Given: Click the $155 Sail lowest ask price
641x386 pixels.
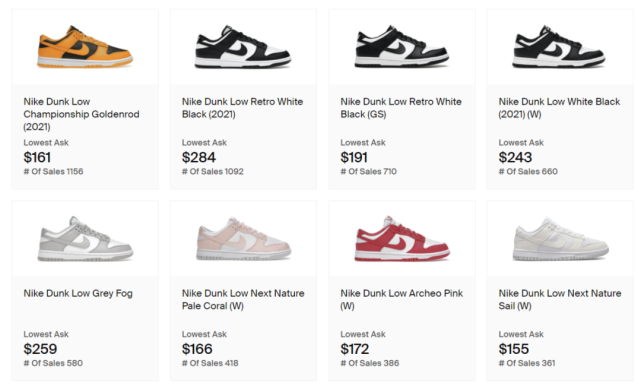Looking at the screenshot, I should (513, 349).
